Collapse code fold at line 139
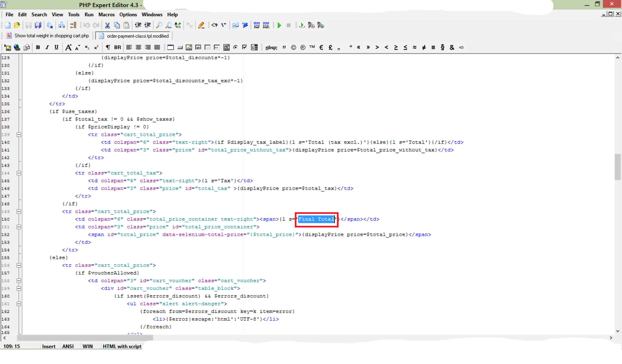The image size is (622, 364). coord(19,135)
